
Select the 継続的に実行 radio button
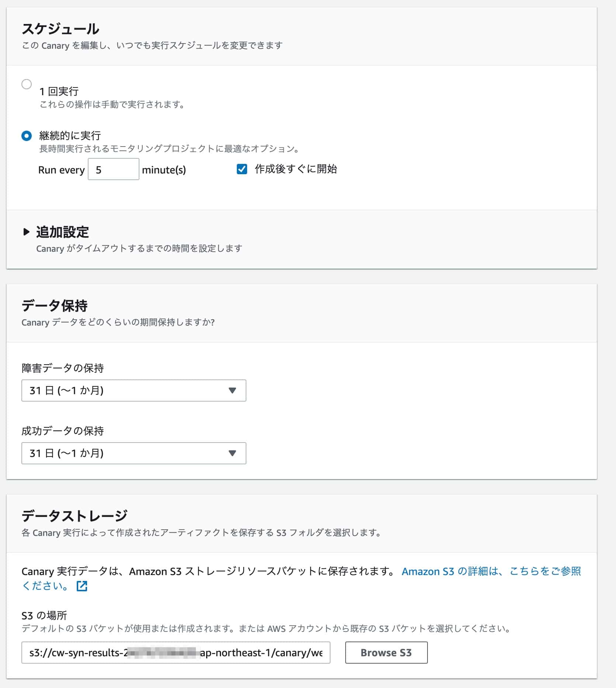27,136
